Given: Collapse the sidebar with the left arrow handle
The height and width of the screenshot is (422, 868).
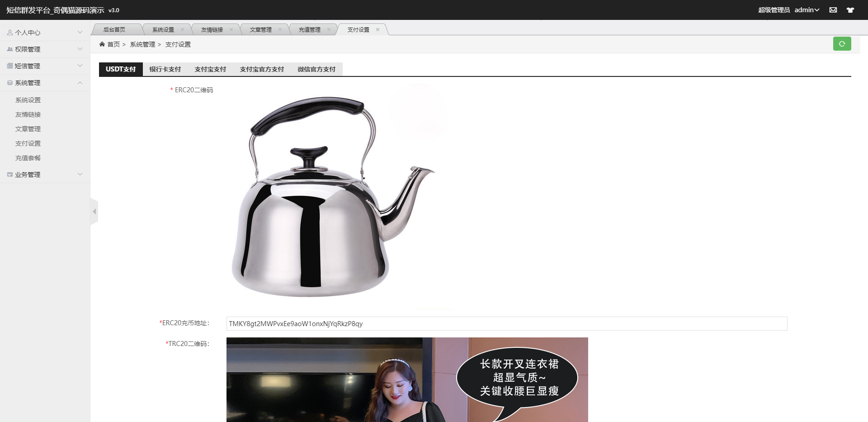Looking at the screenshot, I should [94, 211].
